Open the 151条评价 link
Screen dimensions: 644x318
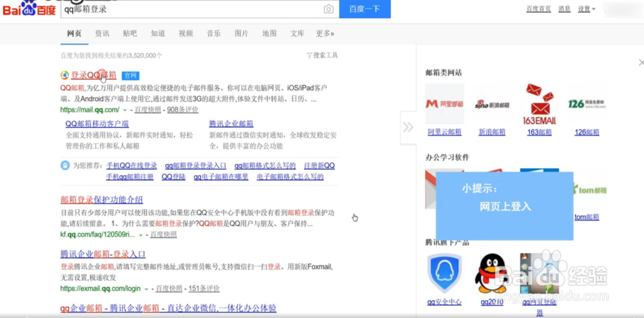pyautogui.click(x=204, y=288)
